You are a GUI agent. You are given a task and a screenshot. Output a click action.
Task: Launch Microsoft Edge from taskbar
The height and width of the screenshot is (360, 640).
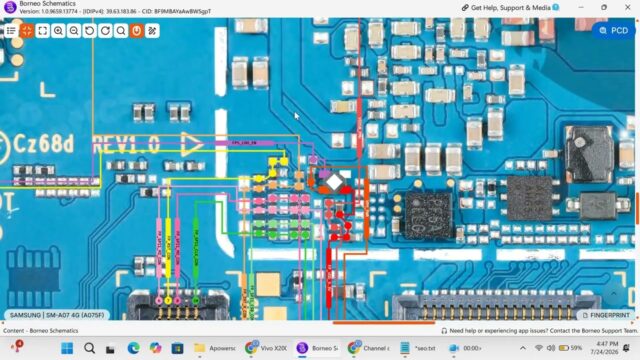click(133, 348)
